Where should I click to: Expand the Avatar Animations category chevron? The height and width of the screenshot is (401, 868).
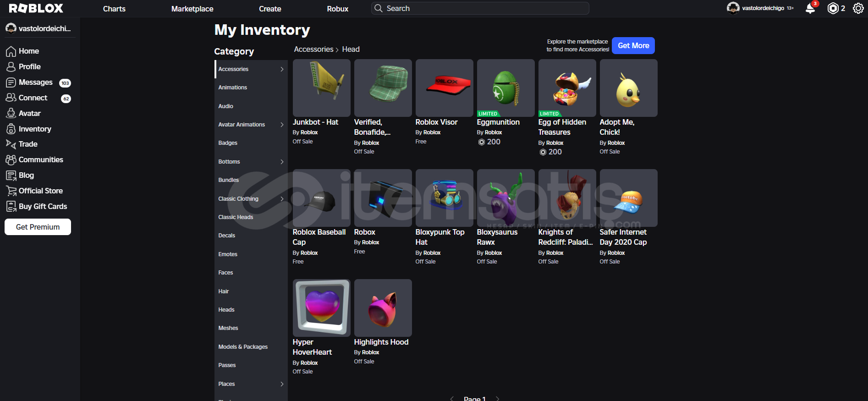(x=282, y=125)
